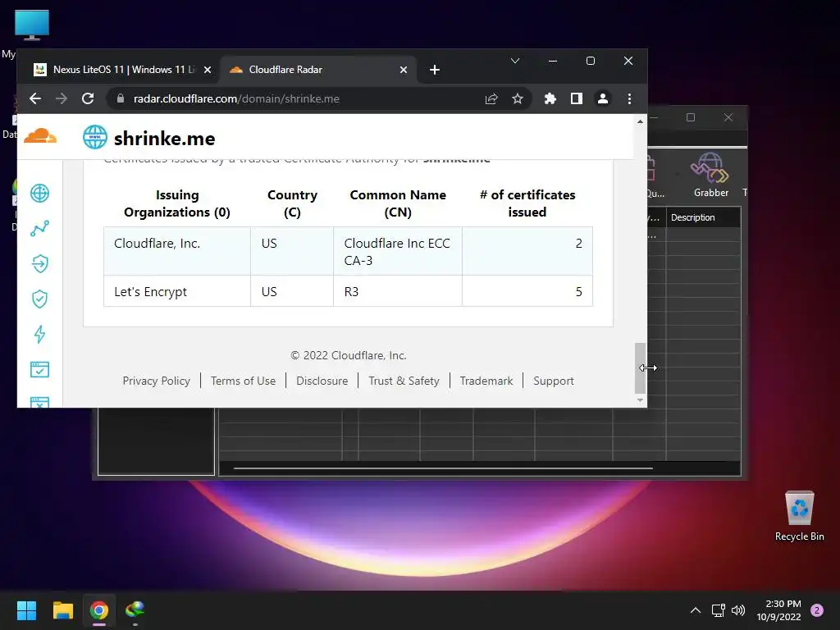The width and height of the screenshot is (840, 630).
Task: Show hidden system tray icons
Action: (696, 610)
